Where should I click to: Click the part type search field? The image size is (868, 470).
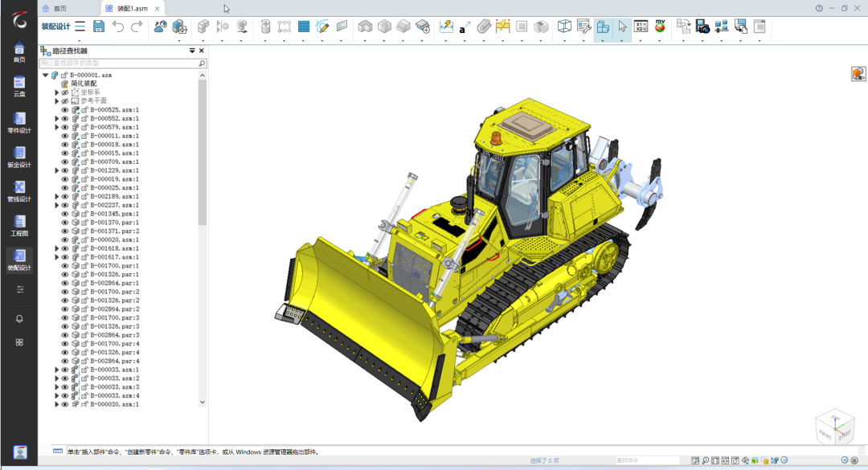[x=119, y=63]
